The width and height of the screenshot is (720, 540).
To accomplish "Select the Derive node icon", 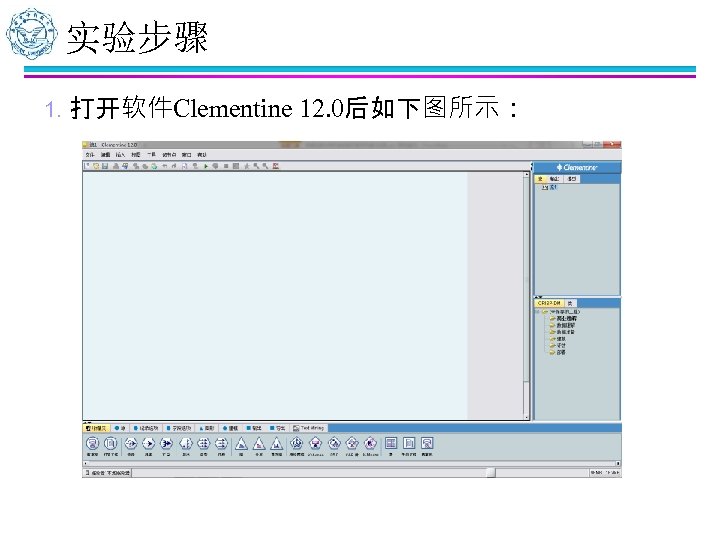I will [186, 444].
